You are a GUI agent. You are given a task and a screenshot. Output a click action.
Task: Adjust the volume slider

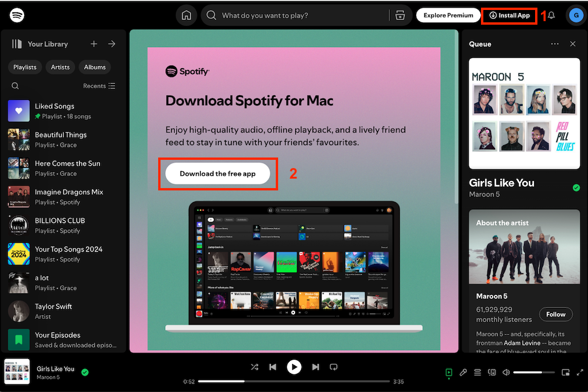point(534,373)
